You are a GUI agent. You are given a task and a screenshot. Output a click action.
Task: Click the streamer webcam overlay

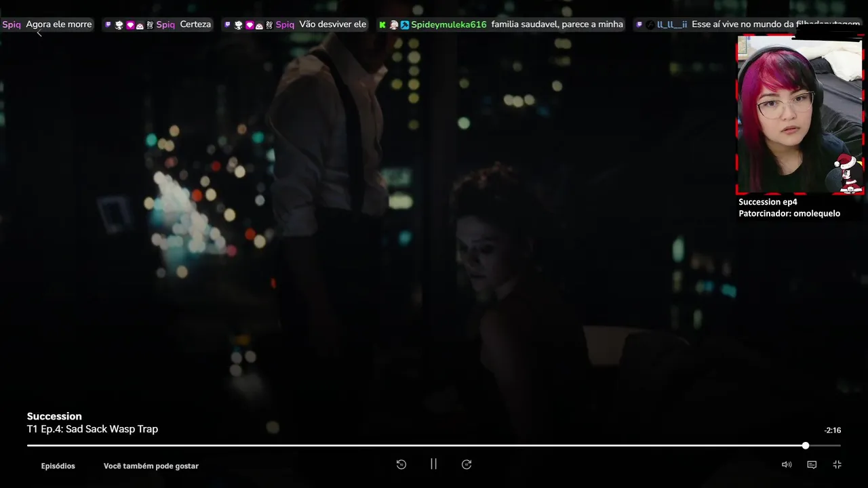coord(800,115)
